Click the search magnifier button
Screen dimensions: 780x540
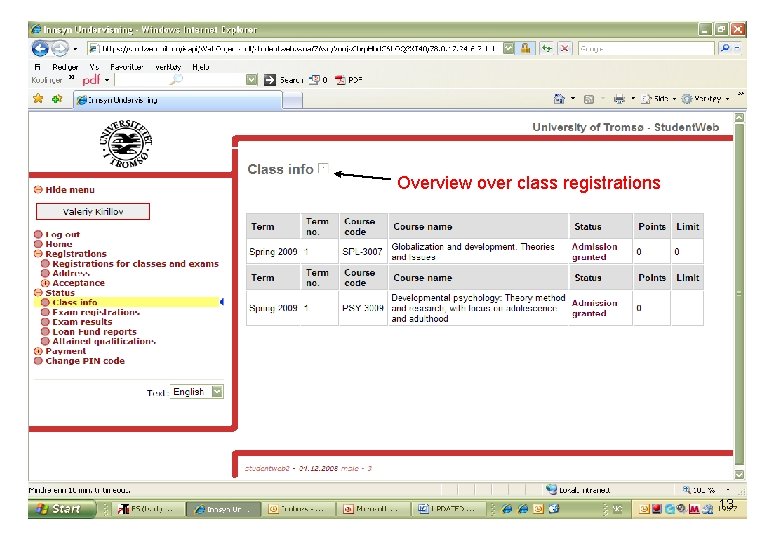(x=725, y=48)
